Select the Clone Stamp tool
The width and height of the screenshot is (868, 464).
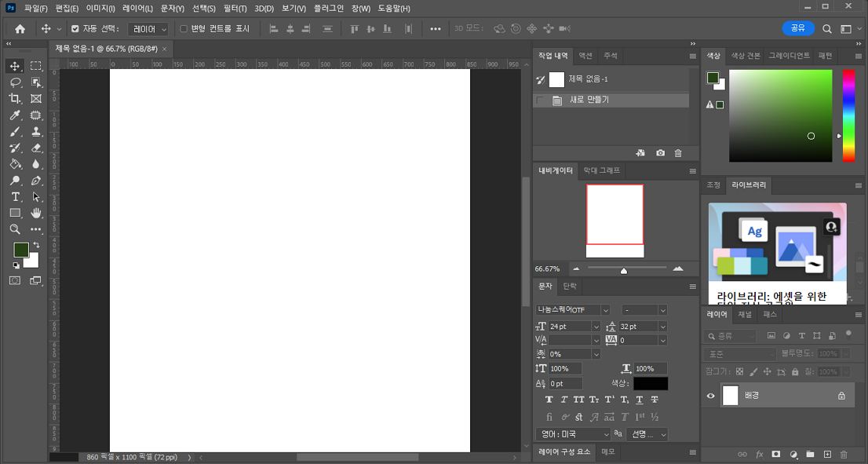click(x=36, y=132)
